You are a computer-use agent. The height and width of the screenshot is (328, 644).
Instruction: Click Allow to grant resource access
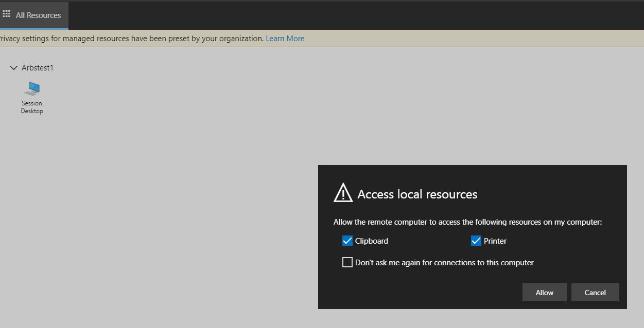(x=544, y=292)
